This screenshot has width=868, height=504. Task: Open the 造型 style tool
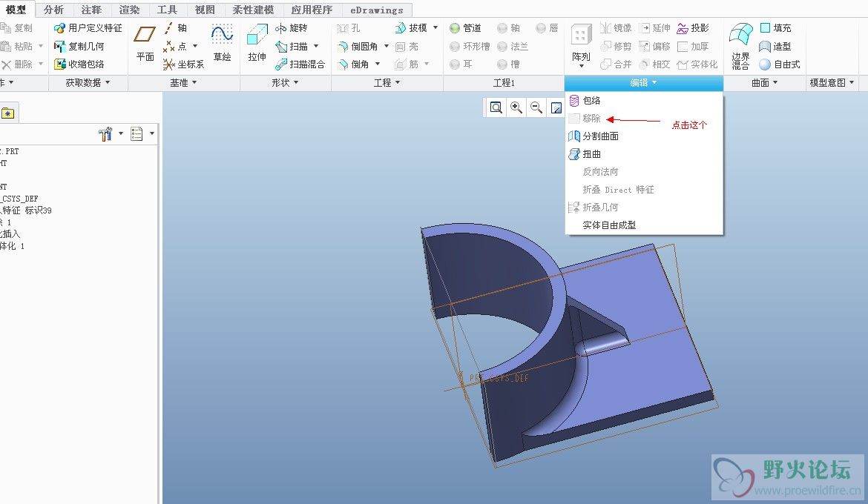(775, 47)
